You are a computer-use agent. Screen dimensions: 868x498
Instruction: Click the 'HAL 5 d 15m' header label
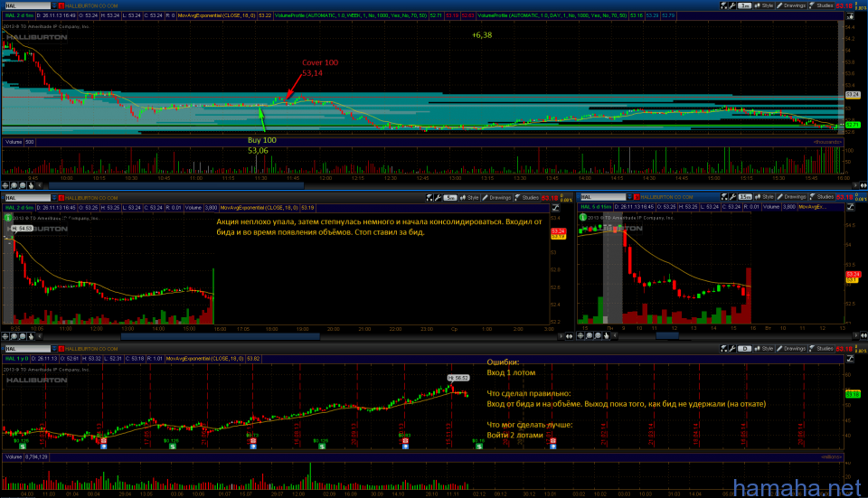tap(596, 207)
